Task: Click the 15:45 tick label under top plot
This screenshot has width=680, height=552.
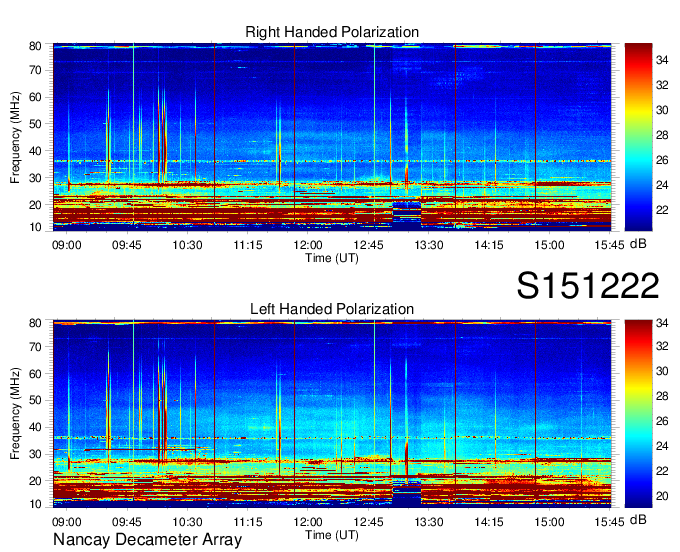Action: [x=609, y=245]
